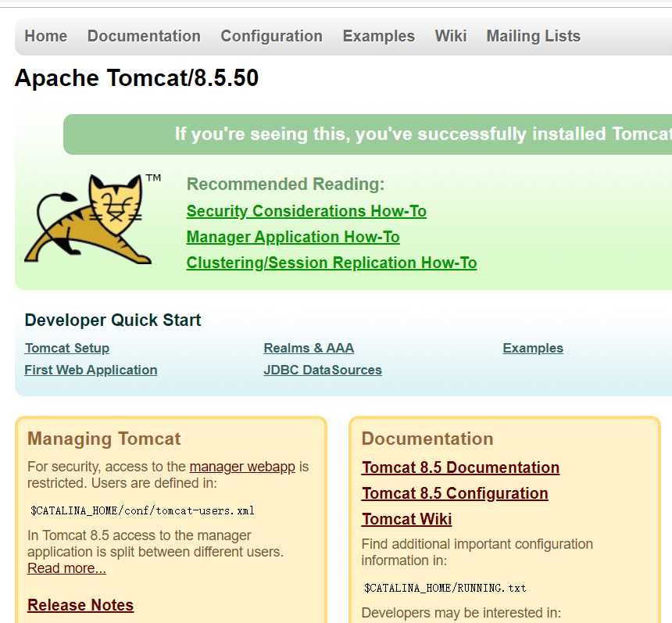This screenshot has width=672, height=623.
Task: Click the Managing Tomcat heading
Action: 104,439
